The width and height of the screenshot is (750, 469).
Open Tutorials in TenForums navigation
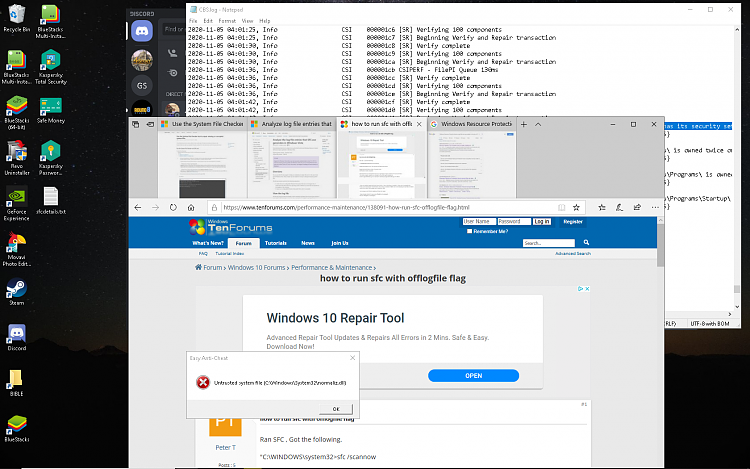[x=276, y=243]
